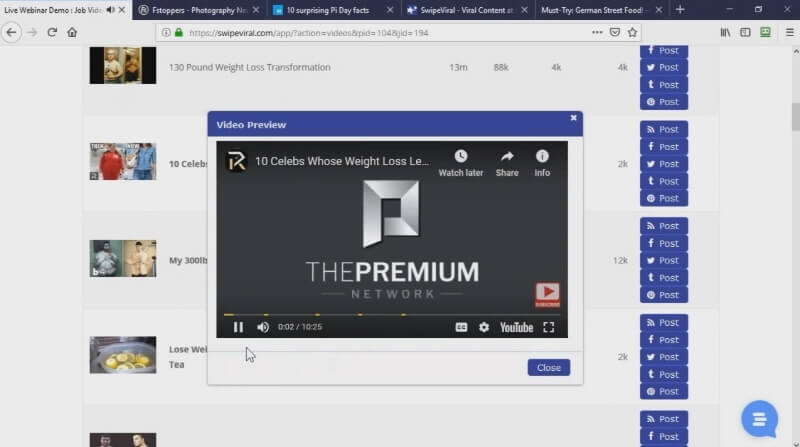Post '10 Celebs' video to Pinterest
Viewport: 800px width, 447px height.
click(663, 198)
